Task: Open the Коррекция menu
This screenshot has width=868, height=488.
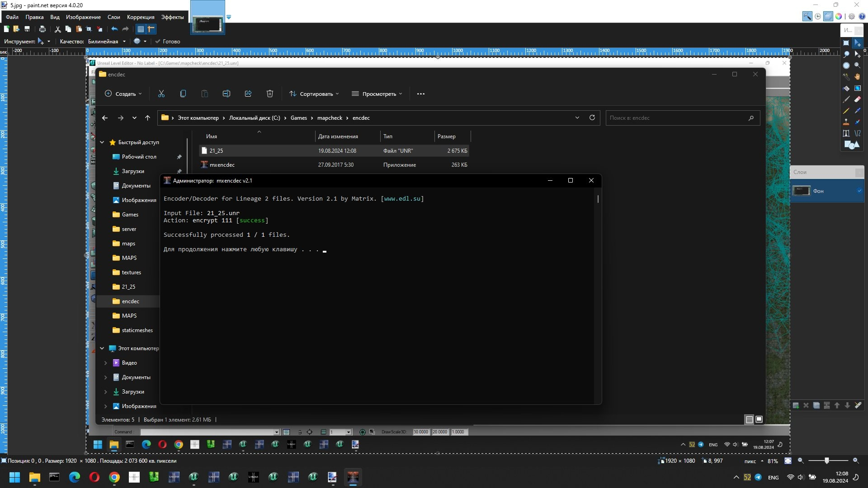Action: point(141,17)
